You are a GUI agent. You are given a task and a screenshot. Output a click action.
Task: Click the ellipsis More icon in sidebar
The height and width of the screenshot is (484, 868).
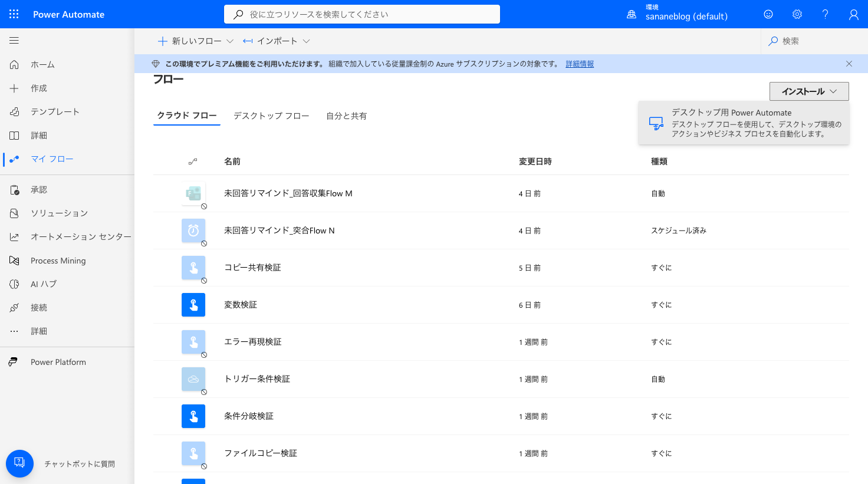point(14,331)
